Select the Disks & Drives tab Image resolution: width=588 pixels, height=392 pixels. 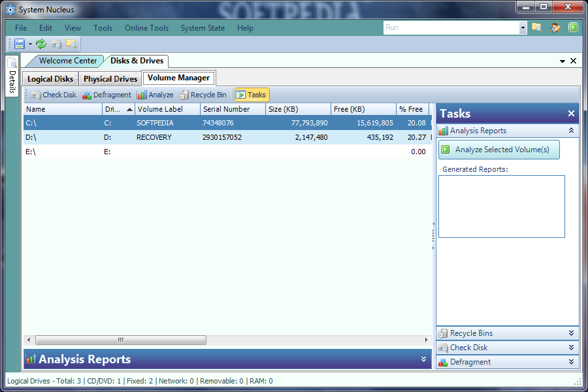137,61
